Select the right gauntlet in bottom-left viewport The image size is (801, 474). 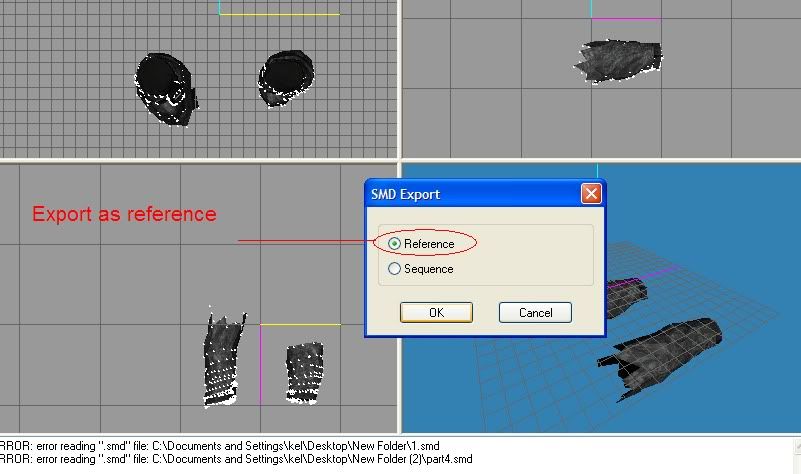click(x=304, y=373)
